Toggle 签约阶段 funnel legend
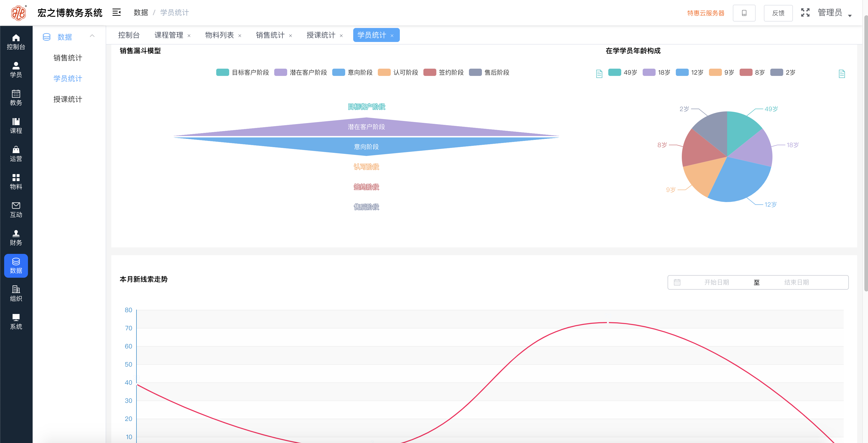Viewport: 868px width, 443px height. tap(443, 73)
